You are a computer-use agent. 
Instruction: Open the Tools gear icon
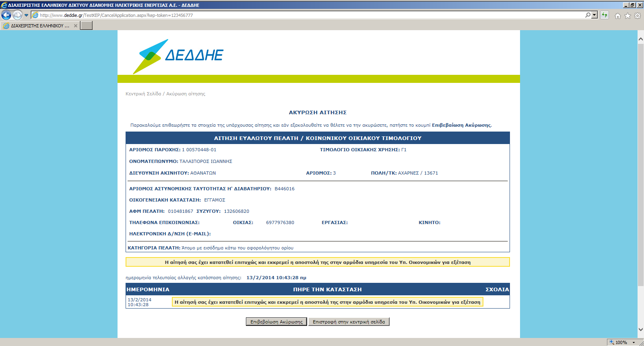(x=638, y=16)
